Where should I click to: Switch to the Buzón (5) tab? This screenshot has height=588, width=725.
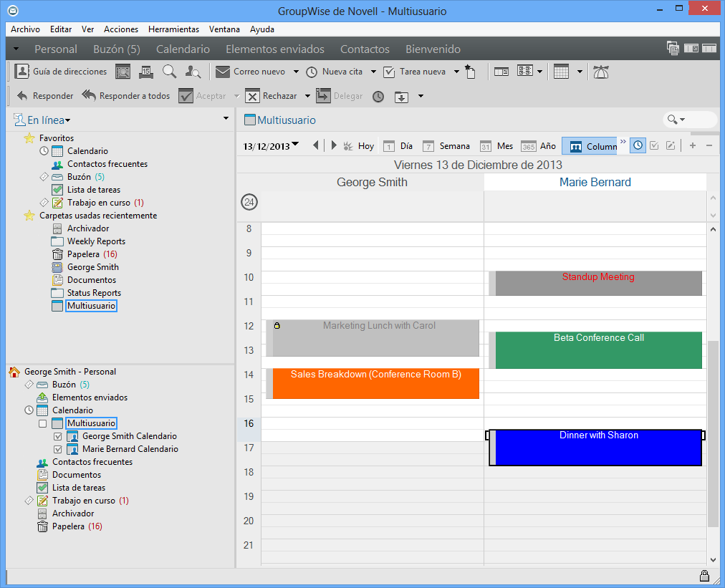coord(117,49)
